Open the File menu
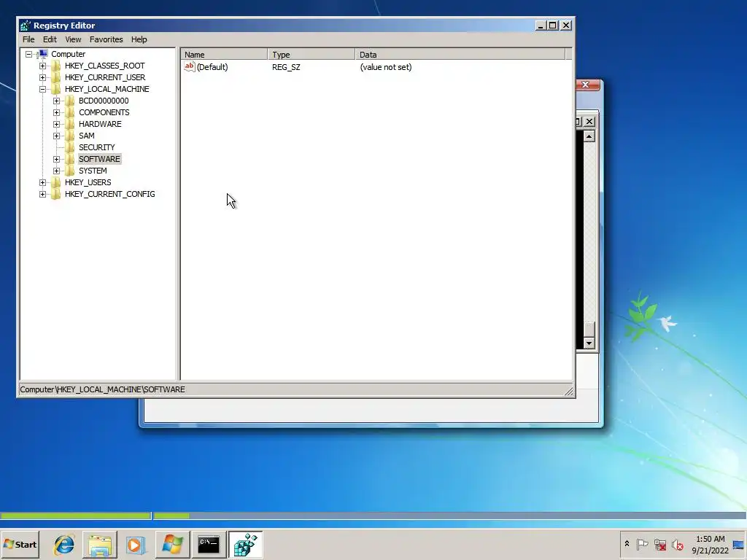The width and height of the screenshot is (747, 560). click(x=28, y=39)
